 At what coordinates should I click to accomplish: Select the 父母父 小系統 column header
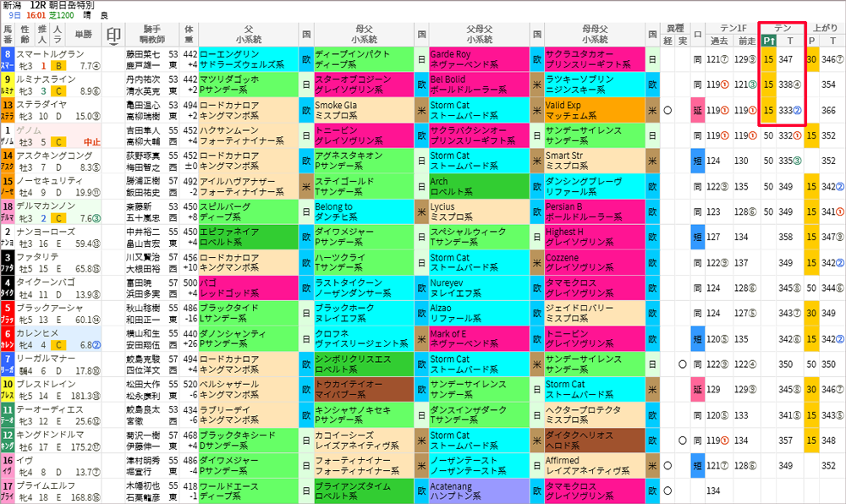[x=480, y=35]
